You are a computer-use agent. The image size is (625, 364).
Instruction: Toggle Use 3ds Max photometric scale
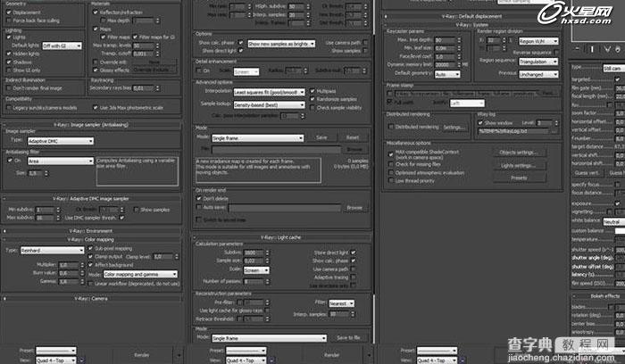tap(96, 108)
